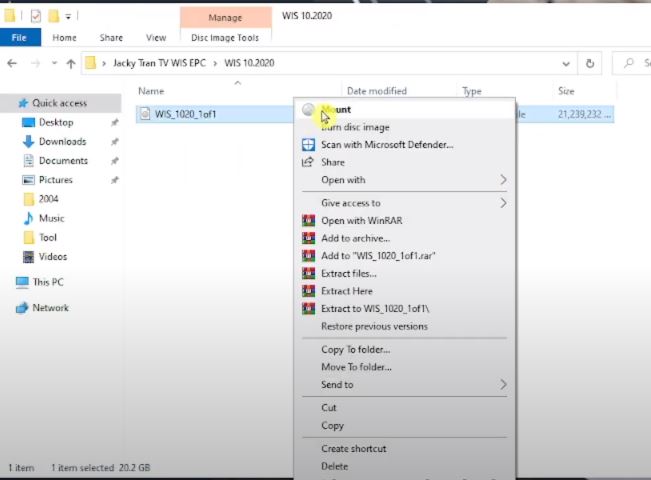This screenshot has width=651, height=480.
Task: Click the pin icon next to Downloads
Action: tap(115, 142)
